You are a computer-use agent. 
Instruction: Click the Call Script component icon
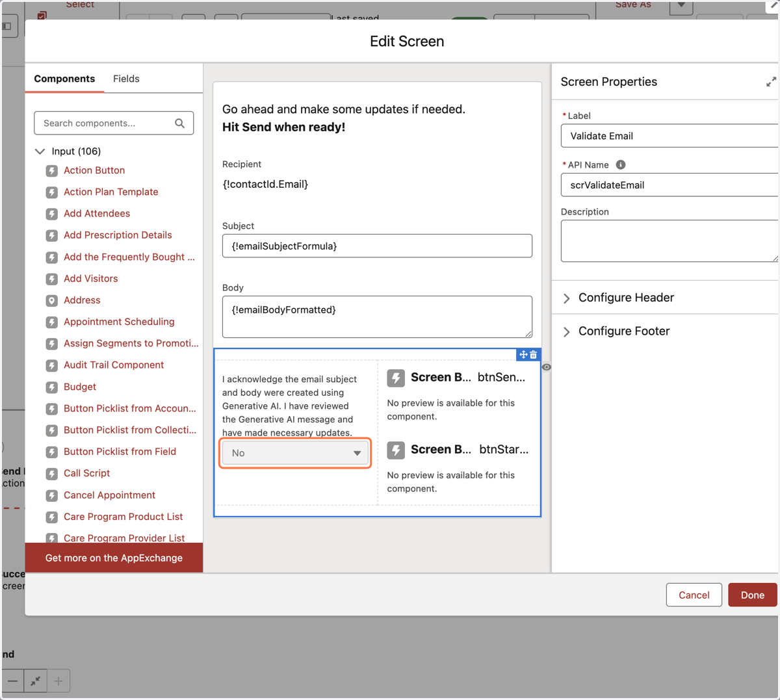point(52,474)
